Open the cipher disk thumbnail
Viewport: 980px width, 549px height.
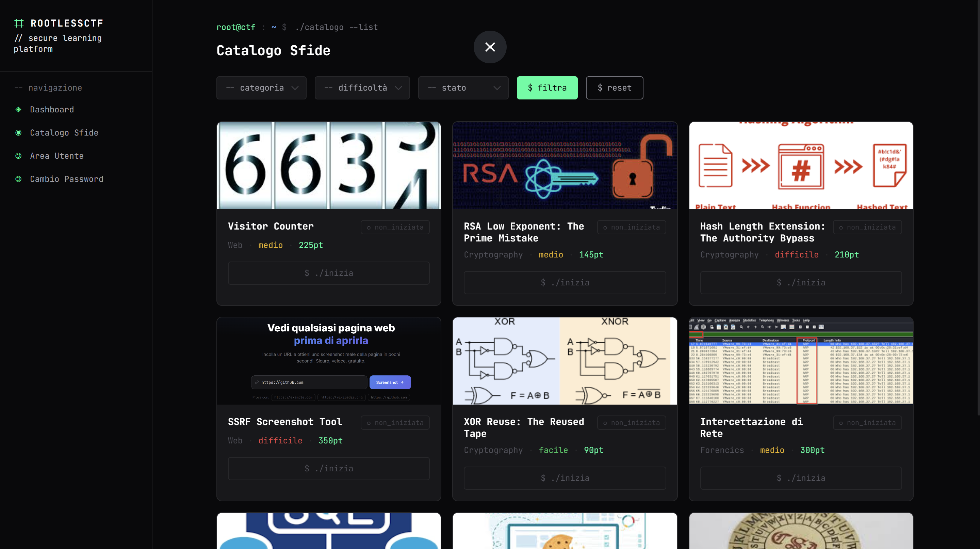pos(801,531)
